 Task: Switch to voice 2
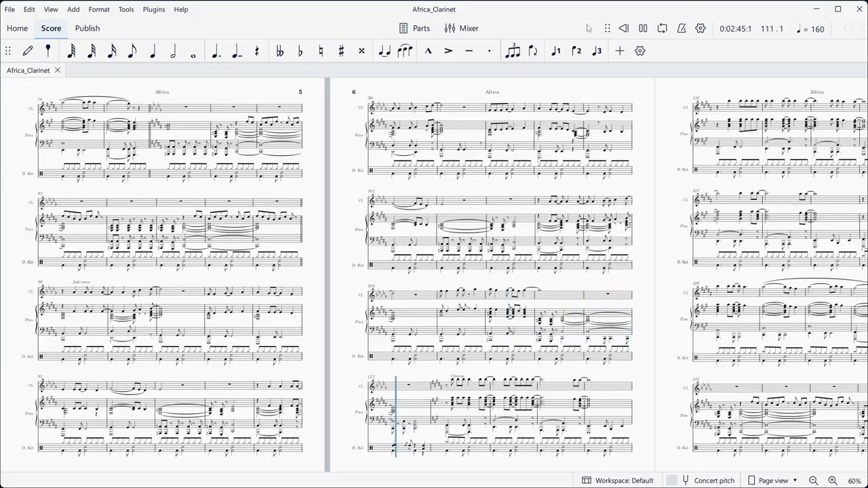pos(576,51)
